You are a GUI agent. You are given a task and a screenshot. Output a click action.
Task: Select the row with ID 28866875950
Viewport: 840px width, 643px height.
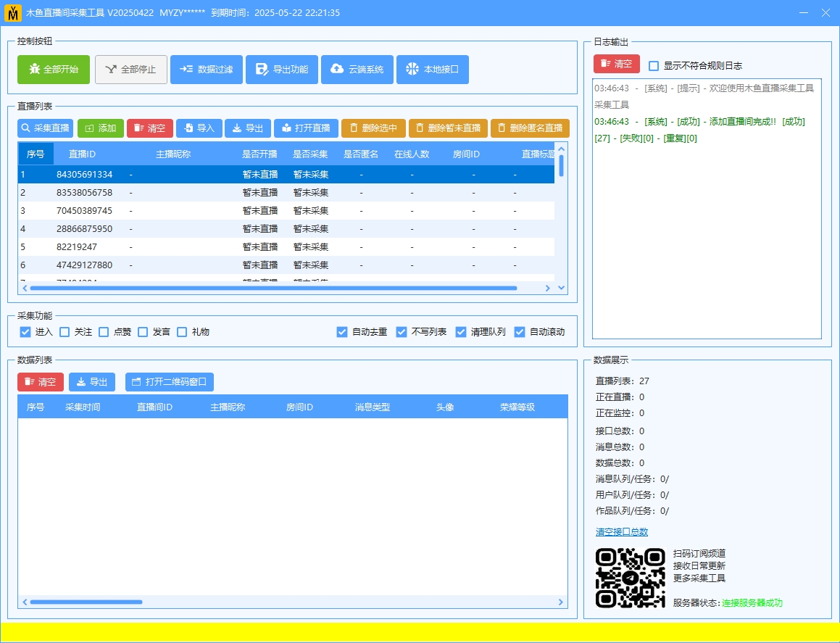84,228
